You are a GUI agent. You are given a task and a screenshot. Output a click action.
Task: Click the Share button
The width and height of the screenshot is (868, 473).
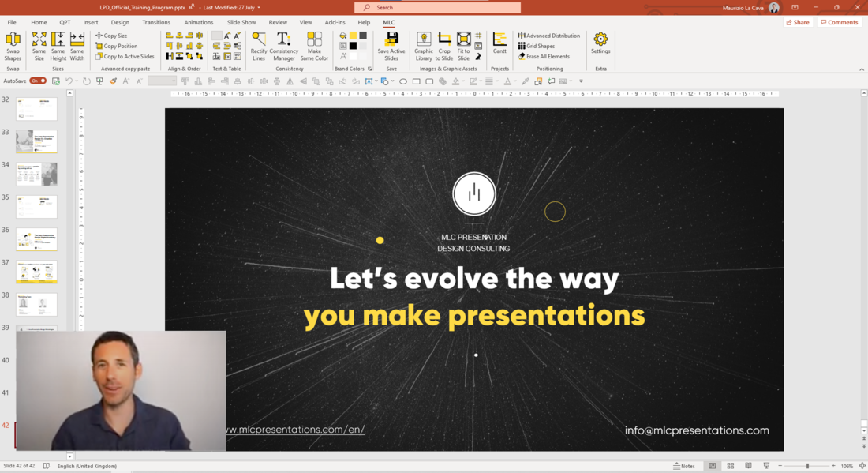coord(797,22)
